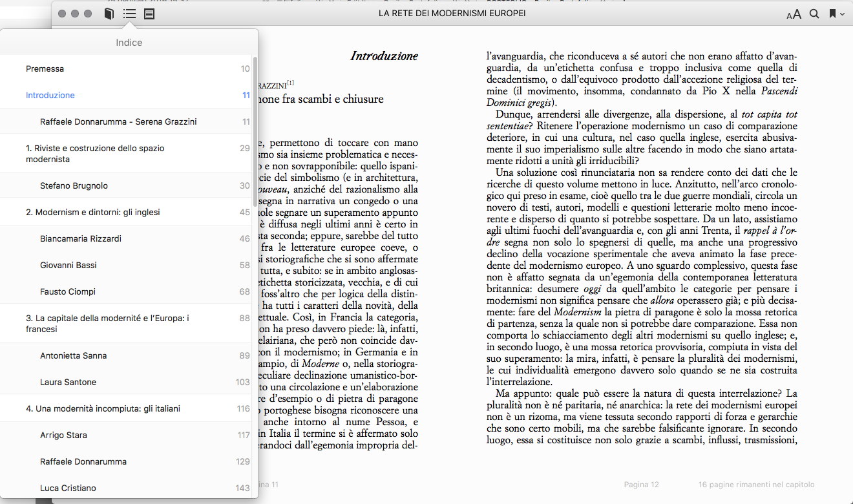
Task: Open search with magnifier icon
Action: coord(814,14)
